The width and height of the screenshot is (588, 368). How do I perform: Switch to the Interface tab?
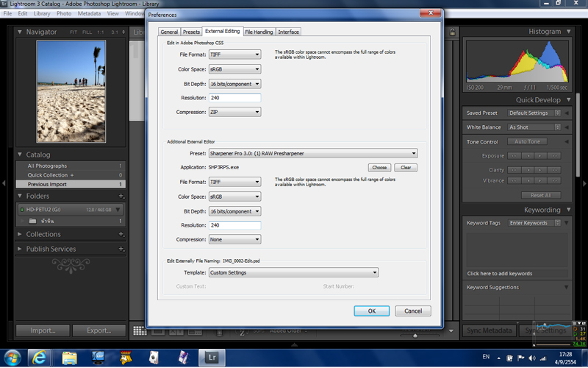coord(288,32)
